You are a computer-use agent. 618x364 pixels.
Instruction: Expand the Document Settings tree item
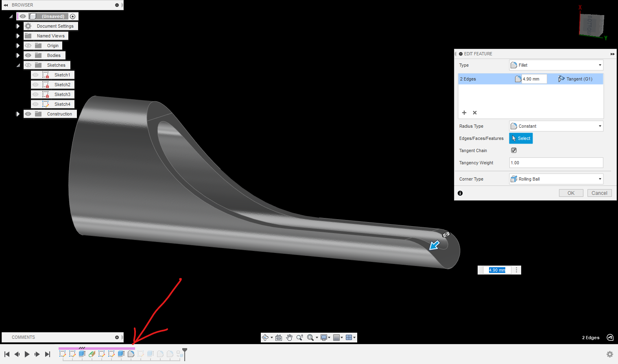pyautogui.click(x=17, y=26)
